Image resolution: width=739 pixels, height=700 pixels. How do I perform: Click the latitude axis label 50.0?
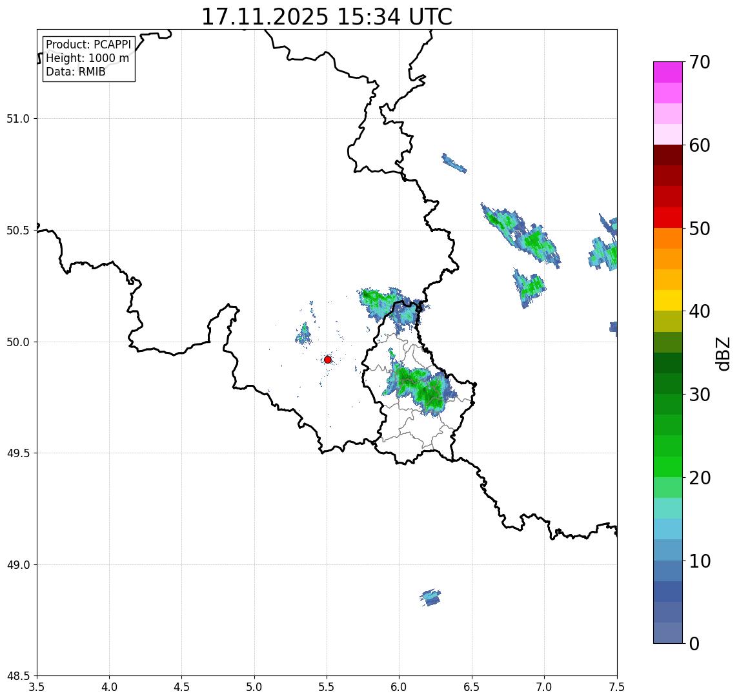pos(17,342)
